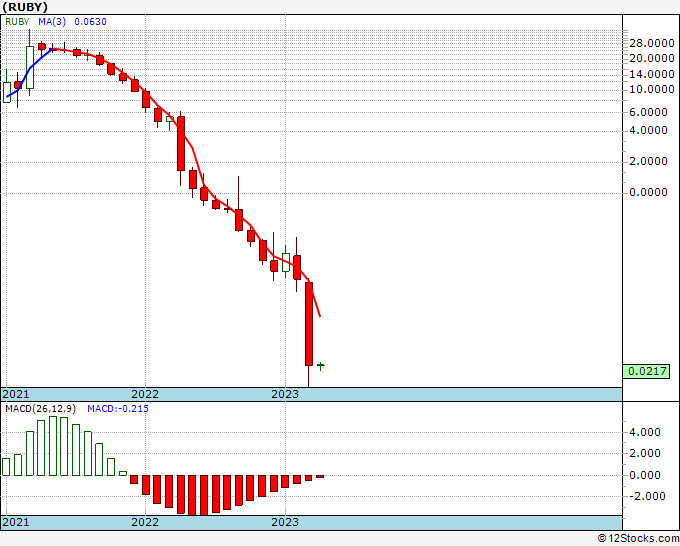Click the (RUBY) chart title
Screen dimensions: 680x546
[25, 7]
